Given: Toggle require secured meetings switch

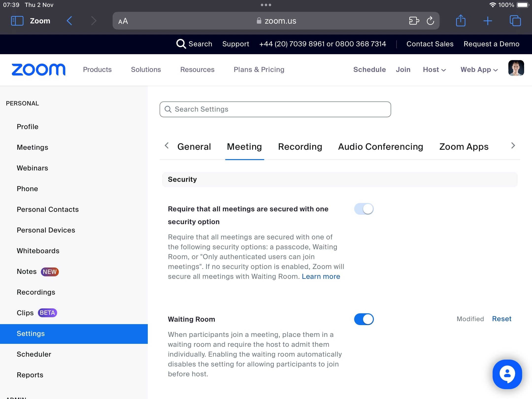Looking at the screenshot, I should click(x=364, y=209).
